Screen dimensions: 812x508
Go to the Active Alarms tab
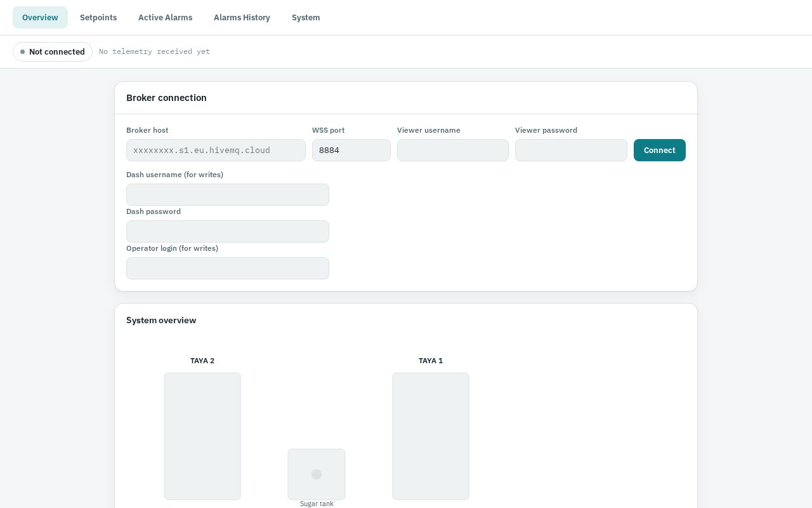(x=165, y=18)
